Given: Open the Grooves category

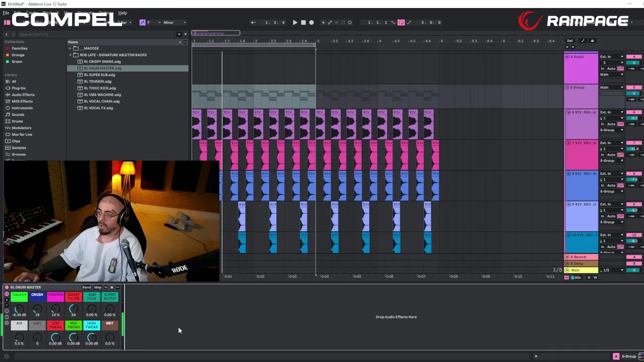Looking at the screenshot, I should tap(19, 154).
